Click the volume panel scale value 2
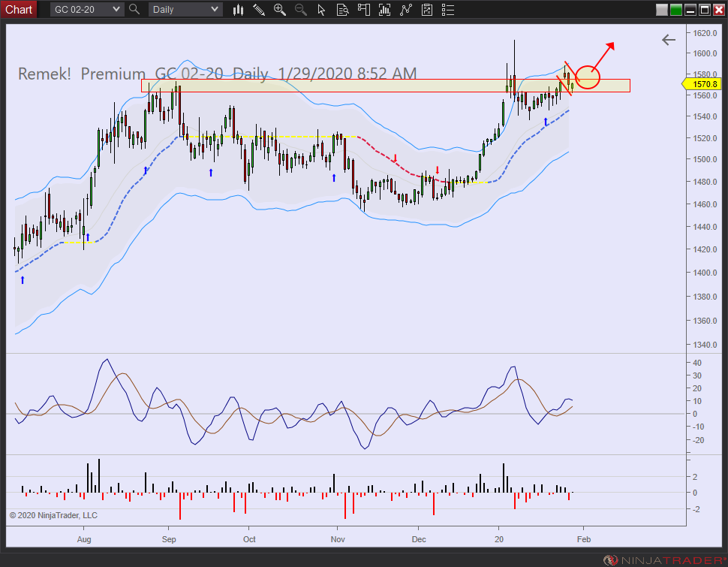This screenshot has width=728, height=567. 695,477
